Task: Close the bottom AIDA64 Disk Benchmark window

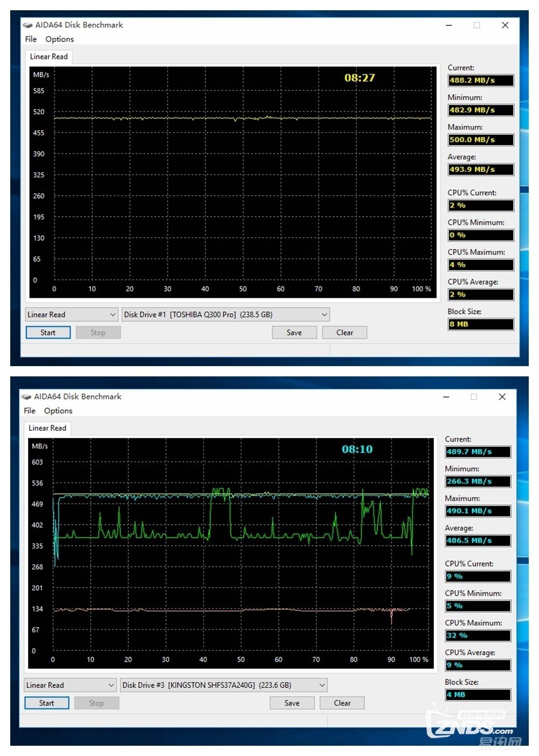Action: point(502,396)
